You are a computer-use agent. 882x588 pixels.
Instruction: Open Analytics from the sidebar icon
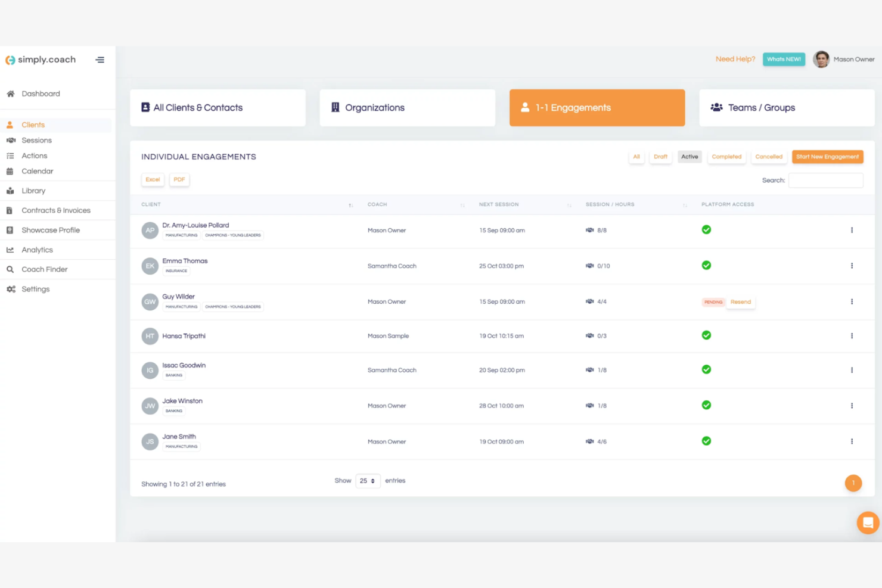(x=11, y=250)
